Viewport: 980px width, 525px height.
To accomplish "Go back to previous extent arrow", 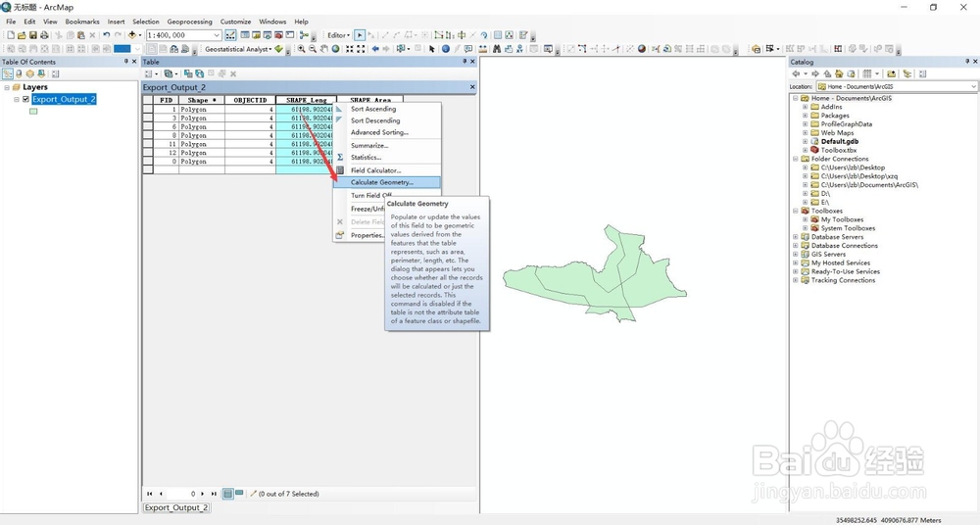I will pos(375,49).
